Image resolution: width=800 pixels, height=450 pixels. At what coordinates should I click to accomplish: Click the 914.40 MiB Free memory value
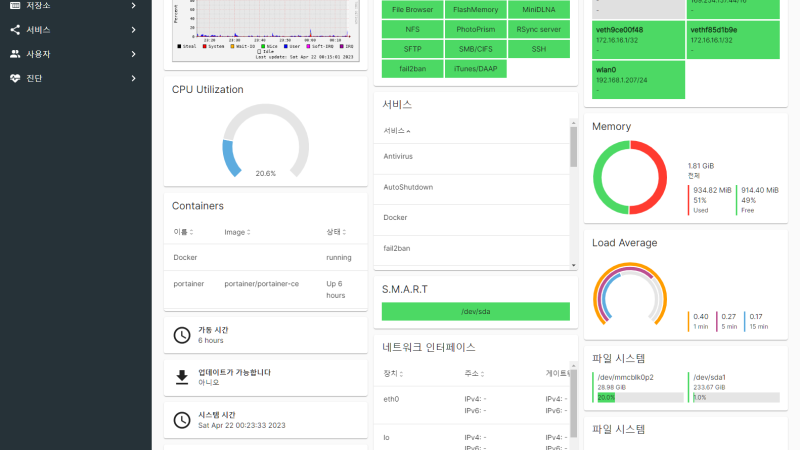pos(760,190)
